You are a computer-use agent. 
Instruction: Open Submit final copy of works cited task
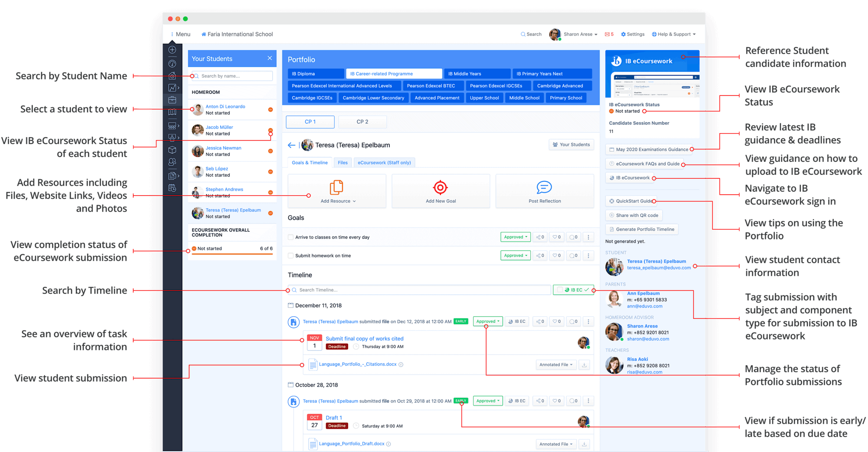tap(365, 338)
